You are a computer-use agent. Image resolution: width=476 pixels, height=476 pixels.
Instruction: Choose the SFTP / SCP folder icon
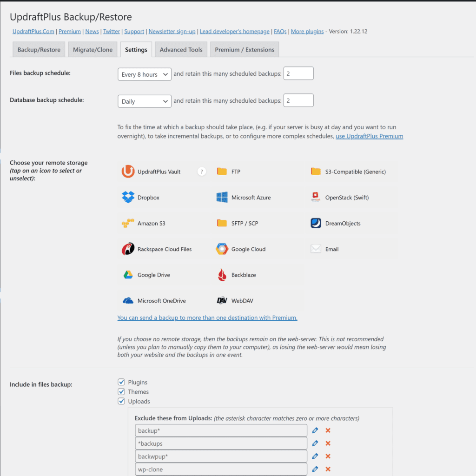(x=222, y=223)
